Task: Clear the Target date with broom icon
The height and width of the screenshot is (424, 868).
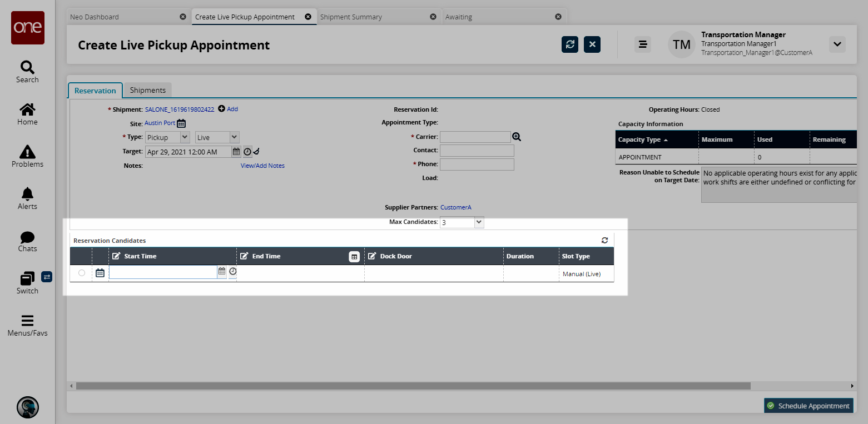Action: tap(256, 152)
